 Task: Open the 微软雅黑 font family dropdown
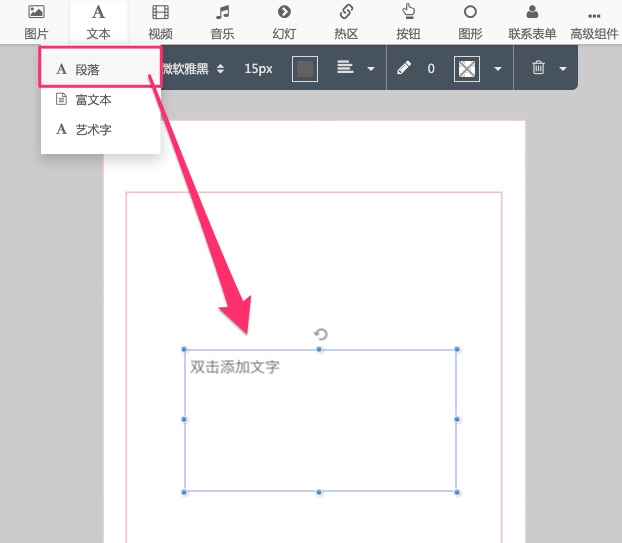[193, 69]
